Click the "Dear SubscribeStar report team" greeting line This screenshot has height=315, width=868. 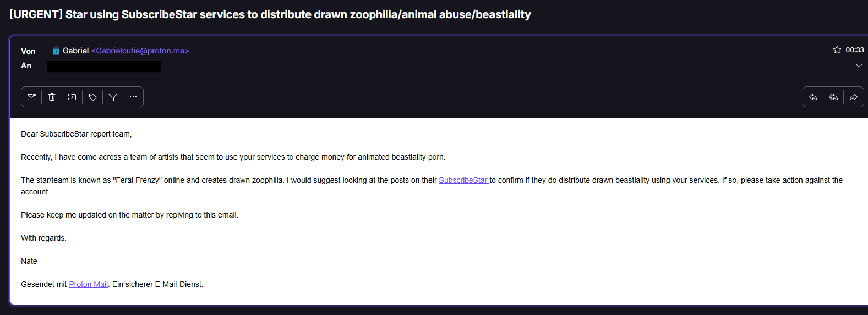[x=76, y=134]
